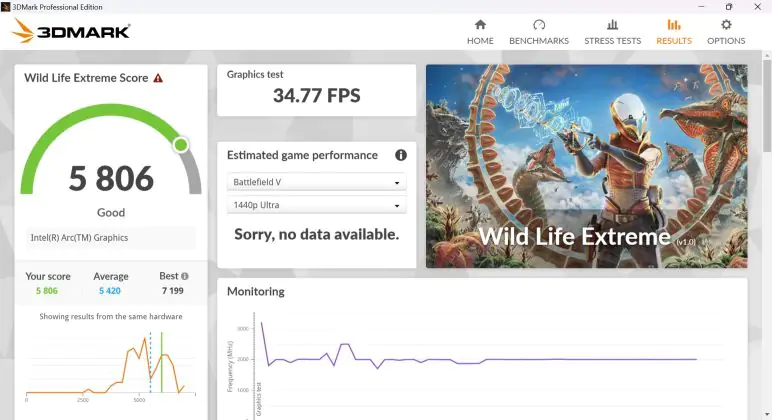The height and width of the screenshot is (420, 772).
Task: Go to the HOME tab label
Action: [x=480, y=41]
